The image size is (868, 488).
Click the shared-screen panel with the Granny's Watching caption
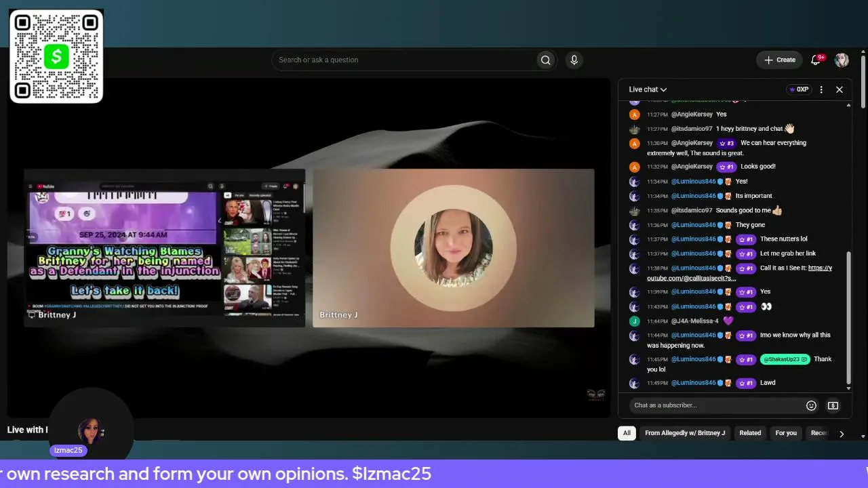[x=165, y=248]
